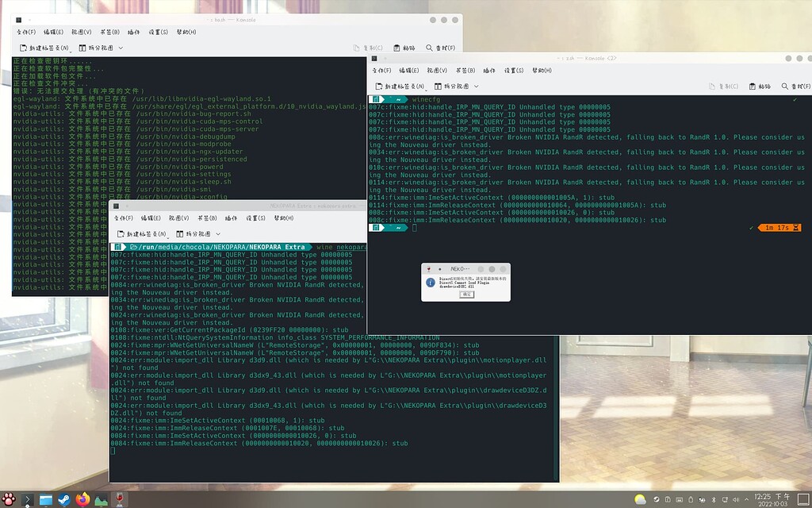Viewport: 812px width, 508px height.
Task: Open 视图(V) menu in zsh Konsole <2>
Action: click(437, 71)
